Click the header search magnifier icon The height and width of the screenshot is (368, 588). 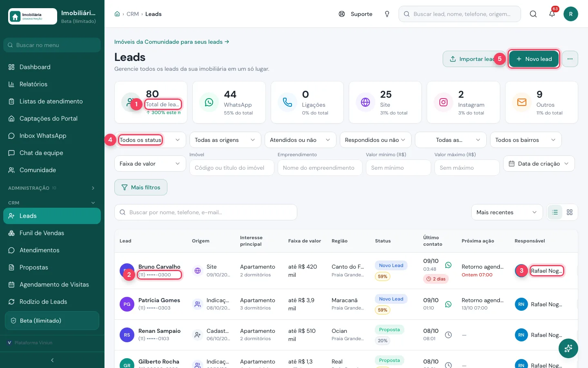tap(533, 14)
